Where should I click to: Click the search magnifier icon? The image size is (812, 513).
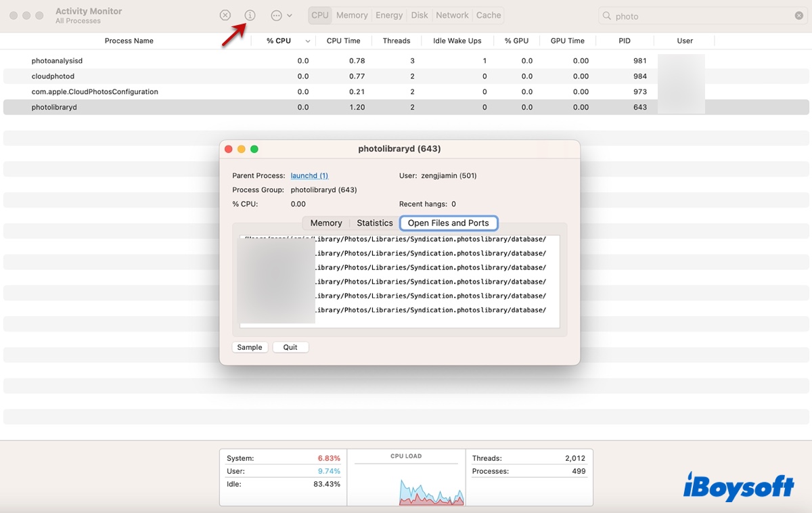click(x=606, y=16)
